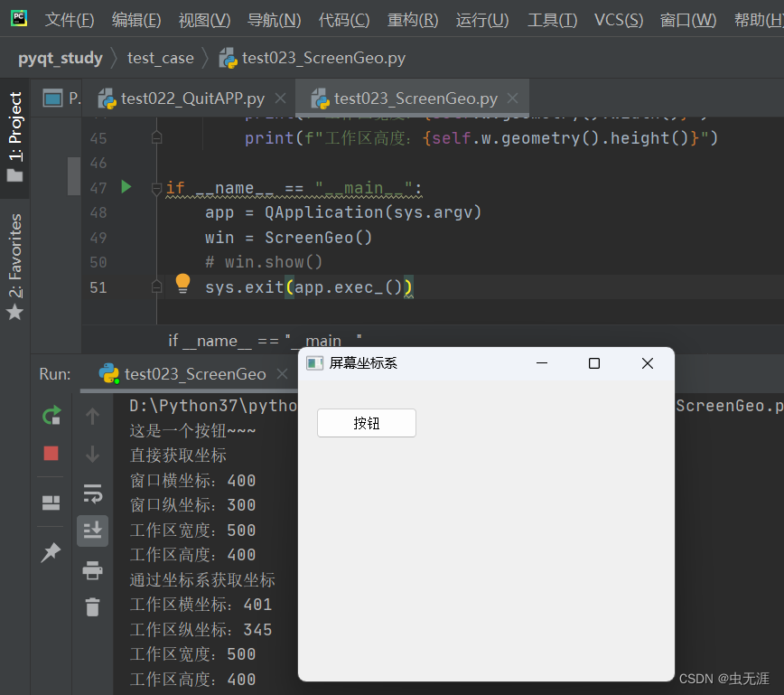Click the Project folder icon in sidebar
The height and width of the screenshot is (695, 784).
click(x=15, y=175)
